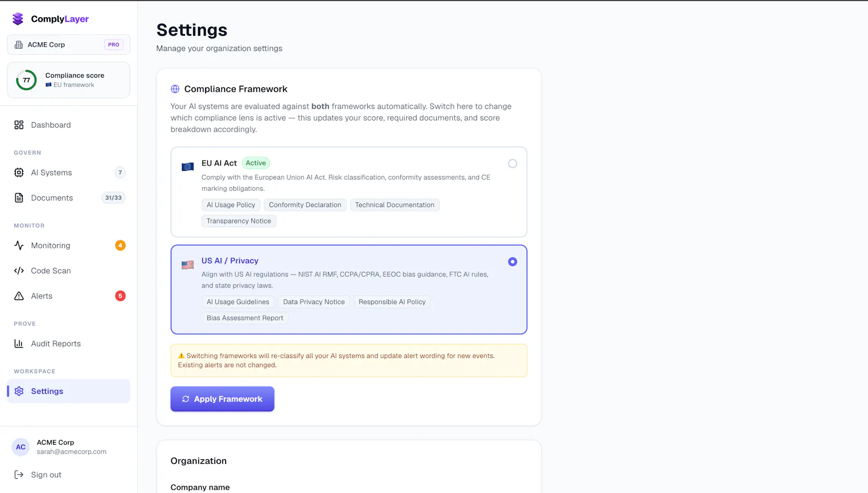Image resolution: width=868 pixels, height=493 pixels.
Task: Click the EU AI Act card title
Action: click(219, 163)
